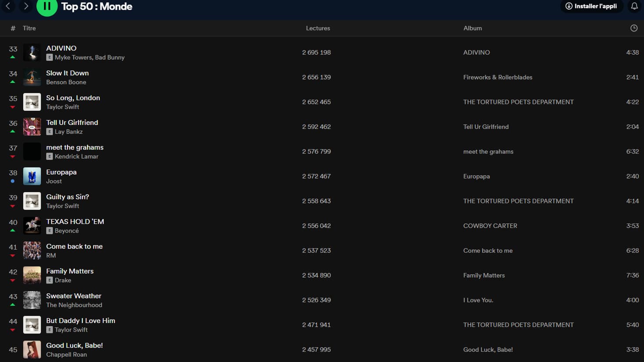Open artist Joost
644x362 pixels.
[x=54, y=181]
